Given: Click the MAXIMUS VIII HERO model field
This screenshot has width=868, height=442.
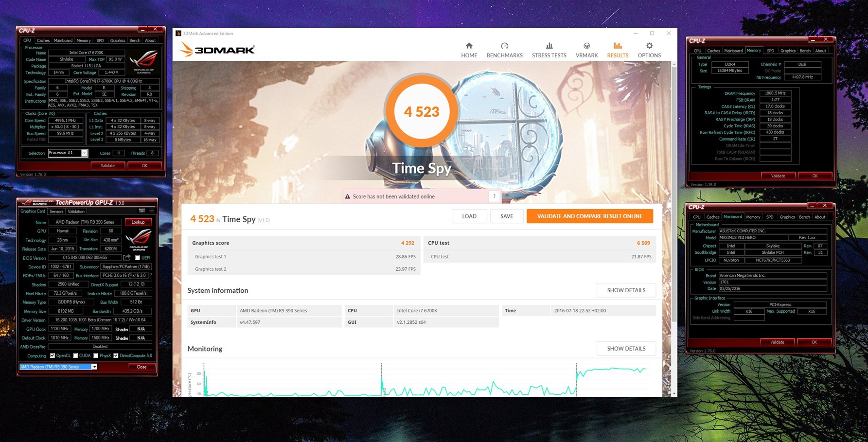Looking at the screenshot, I should 753,238.
